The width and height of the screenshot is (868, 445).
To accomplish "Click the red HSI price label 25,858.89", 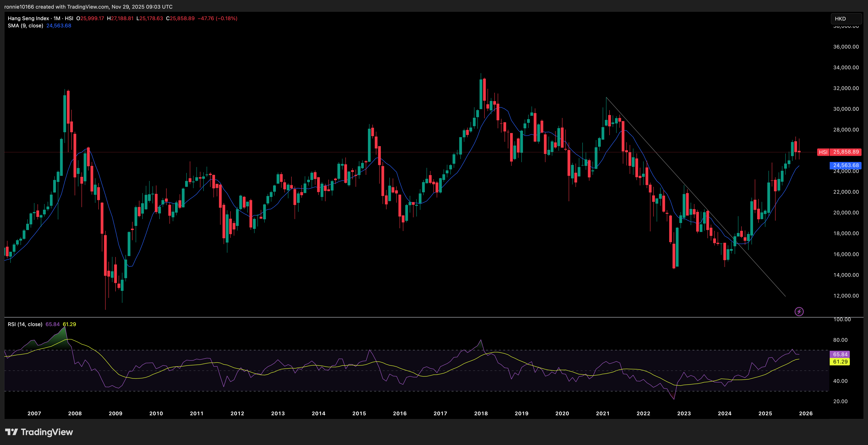I will (846, 152).
